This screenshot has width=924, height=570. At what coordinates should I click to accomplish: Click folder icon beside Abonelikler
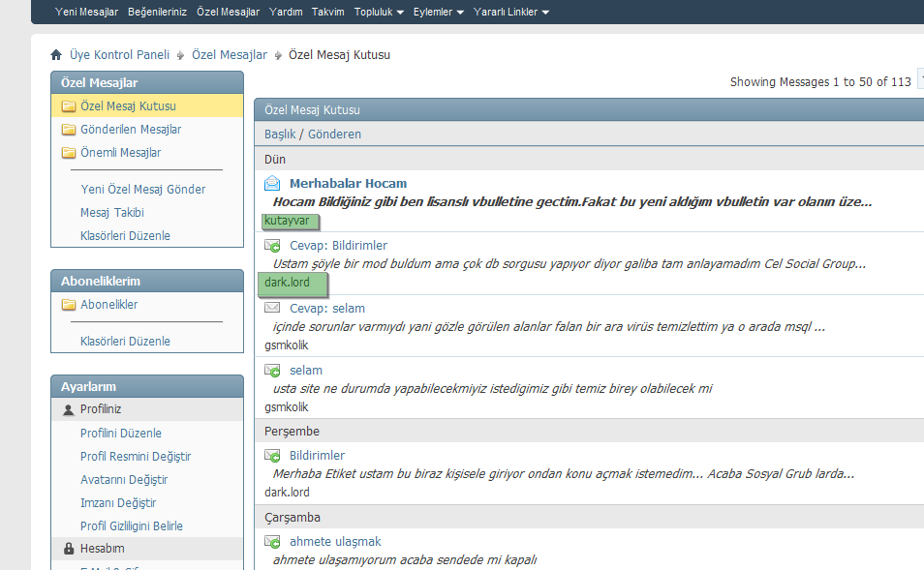[x=68, y=305]
